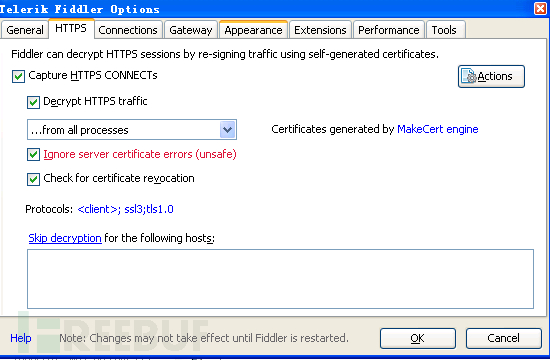Toggle Check for certificate revocation checkbox
The image size is (550, 360).
coord(33,179)
